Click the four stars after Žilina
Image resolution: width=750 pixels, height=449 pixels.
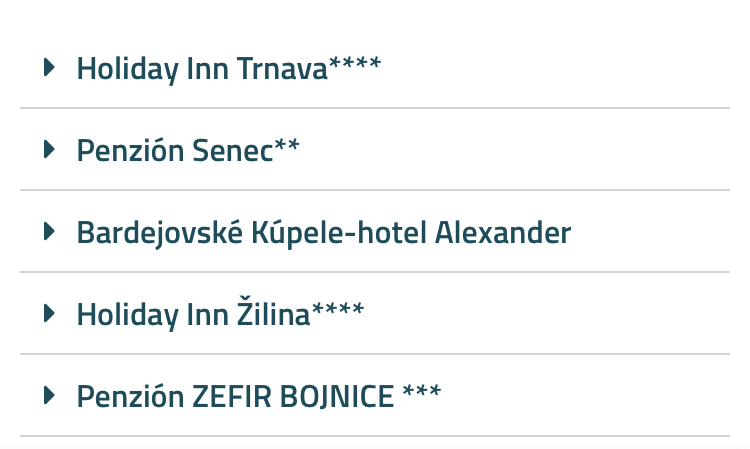point(338,312)
